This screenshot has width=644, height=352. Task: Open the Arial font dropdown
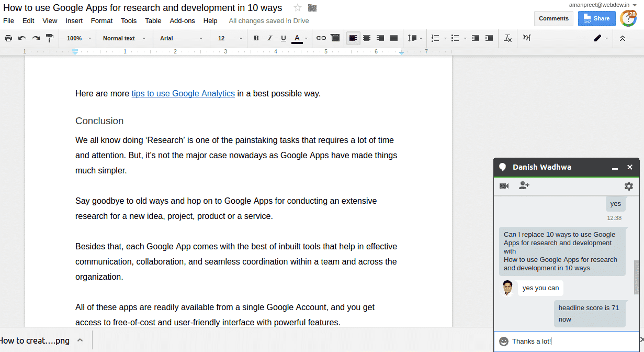(181, 38)
